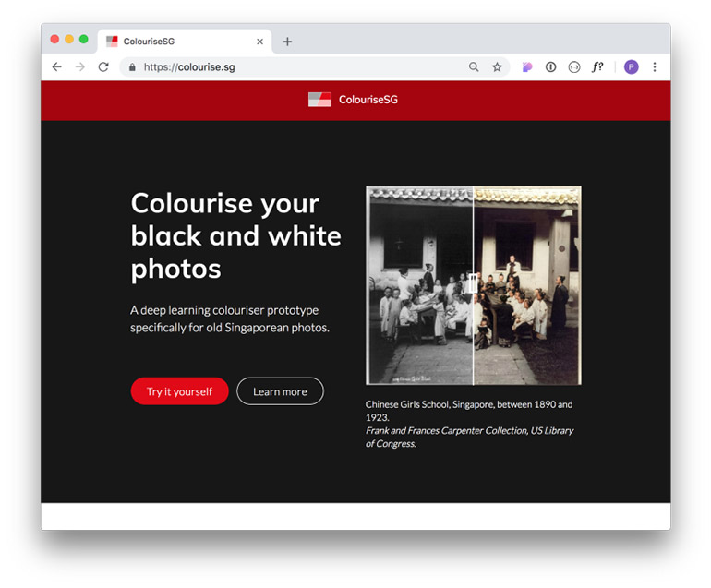This screenshot has width=711, height=588.
Task: Click the site padlock security icon
Action: pos(132,67)
